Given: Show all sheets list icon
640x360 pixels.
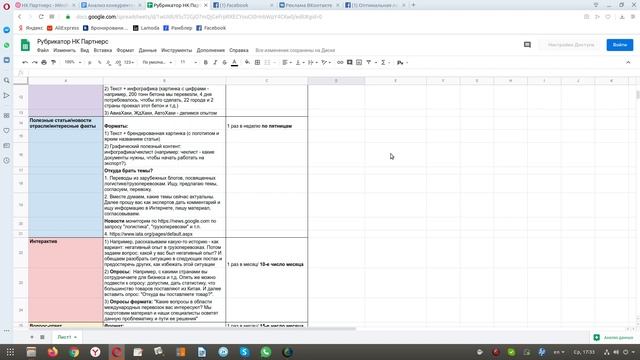Looking at the screenshot, I should [42, 337].
